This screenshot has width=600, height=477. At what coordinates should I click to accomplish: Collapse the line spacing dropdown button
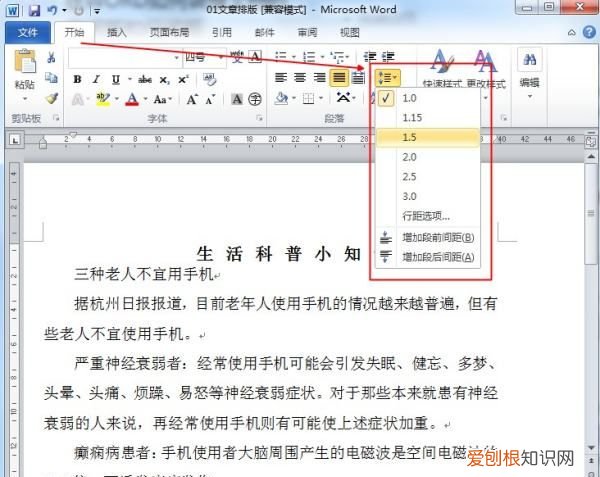(x=388, y=78)
